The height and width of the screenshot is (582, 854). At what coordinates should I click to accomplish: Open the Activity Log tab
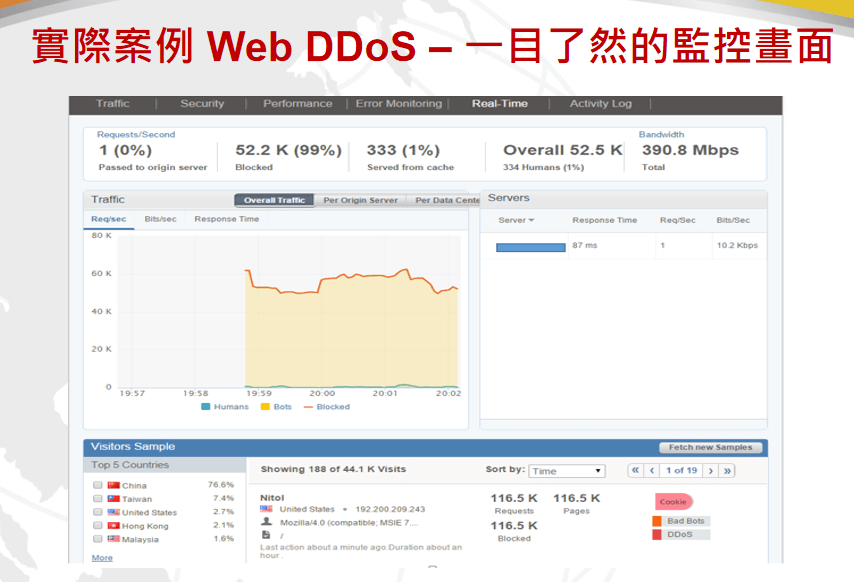tap(600, 104)
